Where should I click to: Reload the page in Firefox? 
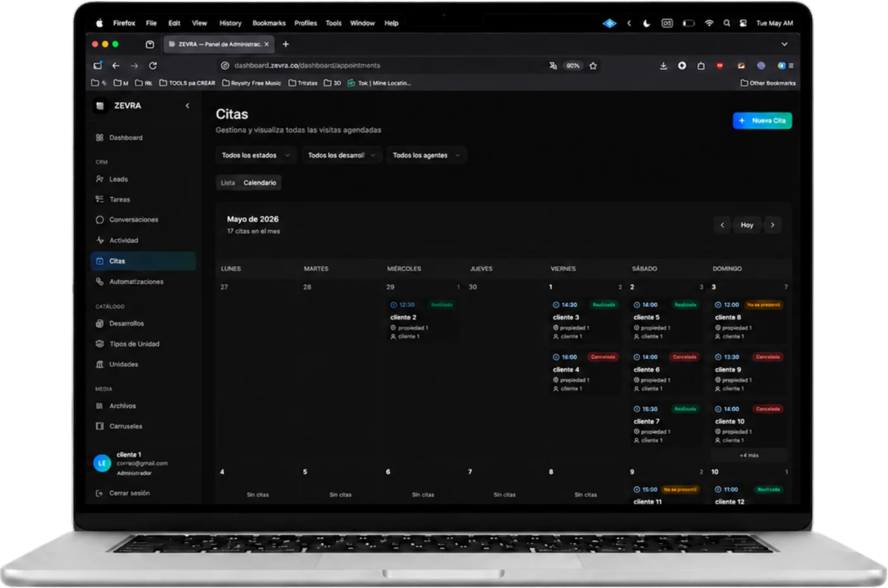pyautogui.click(x=153, y=65)
